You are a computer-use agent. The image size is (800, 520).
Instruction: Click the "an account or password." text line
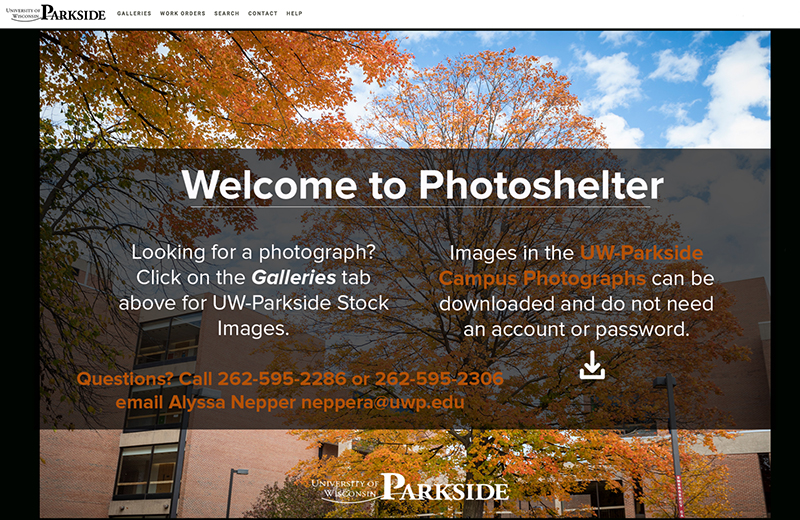tap(576, 329)
